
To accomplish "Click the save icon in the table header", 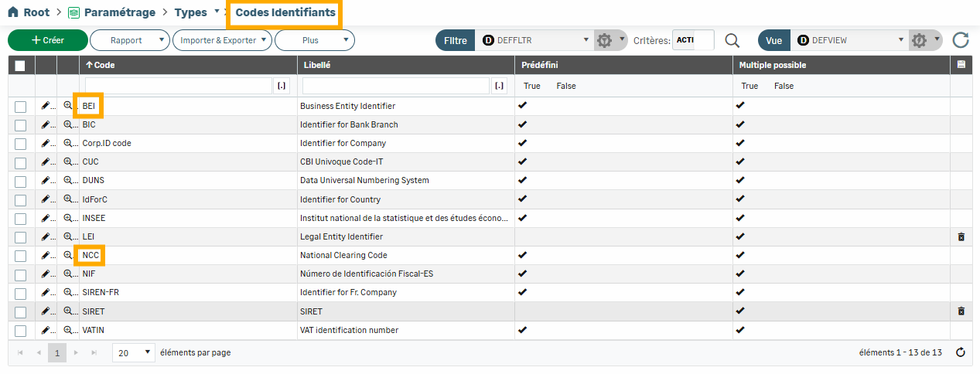I will point(961,65).
